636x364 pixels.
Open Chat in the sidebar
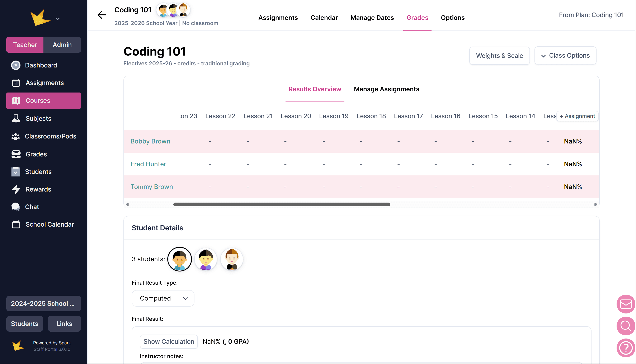coord(32,207)
